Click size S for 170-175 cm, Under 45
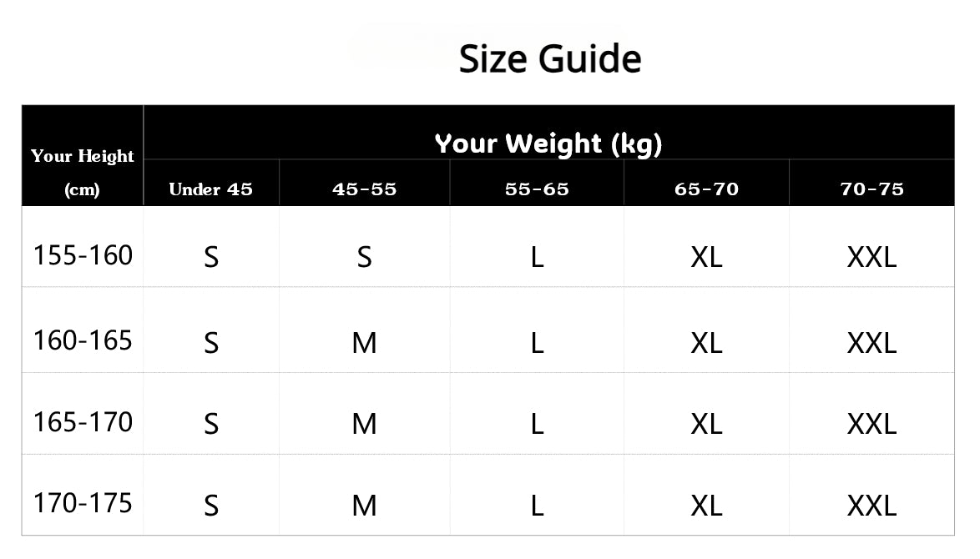The width and height of the screenshot is (980, 559). pyautogui.click(x=211, y=505)
